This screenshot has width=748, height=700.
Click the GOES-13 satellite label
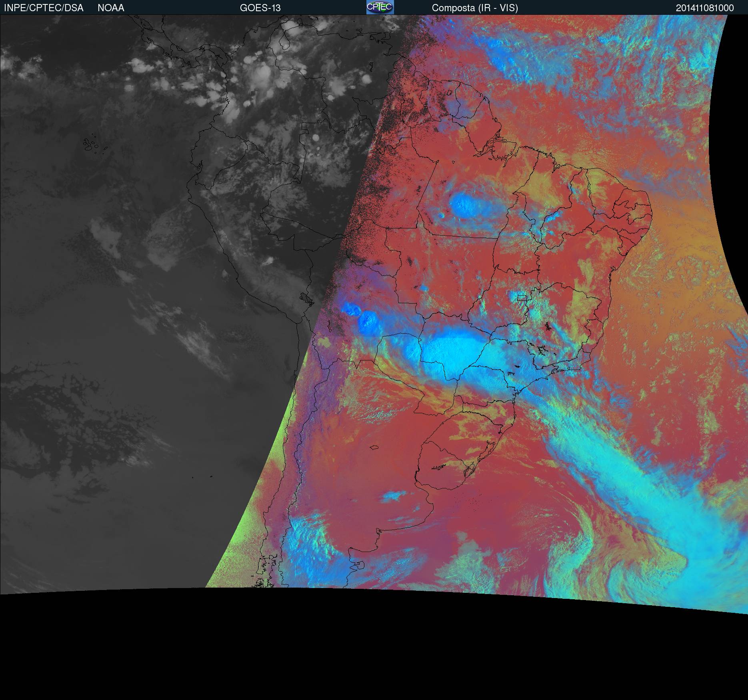260,8
